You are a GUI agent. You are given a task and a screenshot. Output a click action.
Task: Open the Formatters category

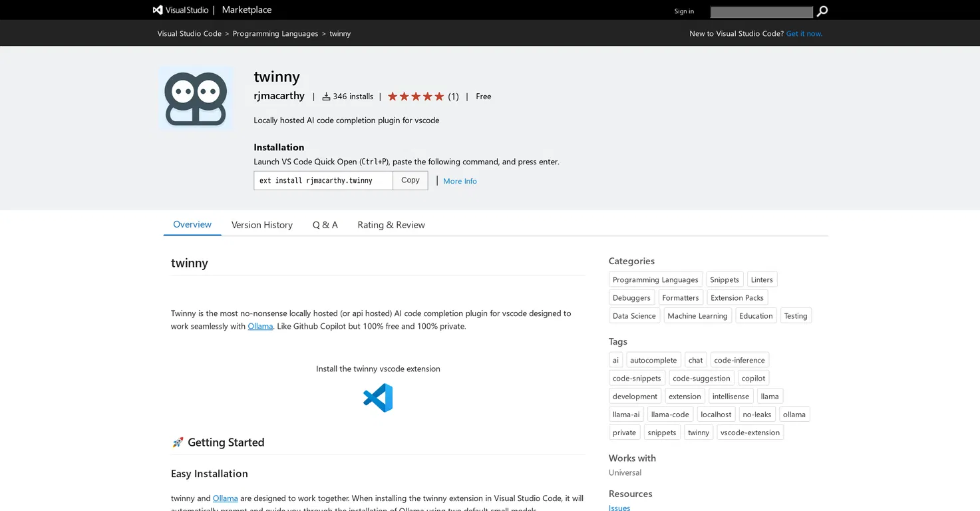point(681,297)
